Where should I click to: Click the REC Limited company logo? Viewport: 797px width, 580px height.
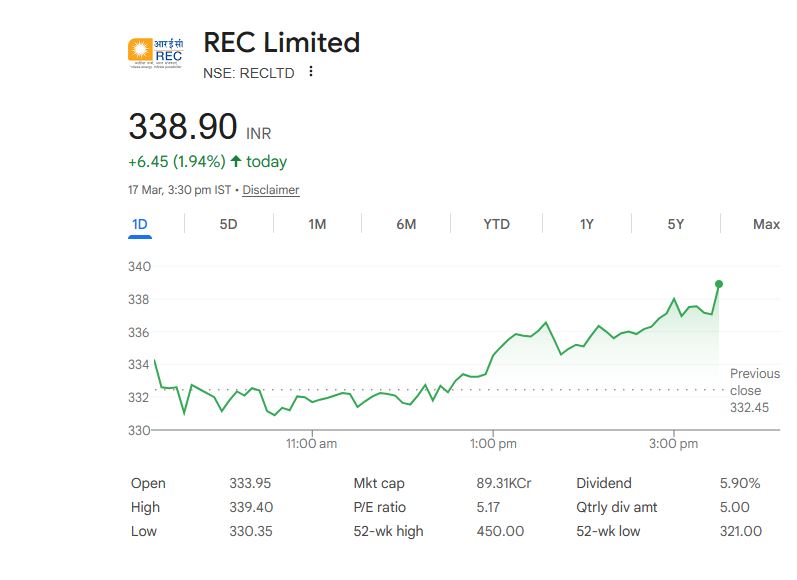[x=155, y=52]
